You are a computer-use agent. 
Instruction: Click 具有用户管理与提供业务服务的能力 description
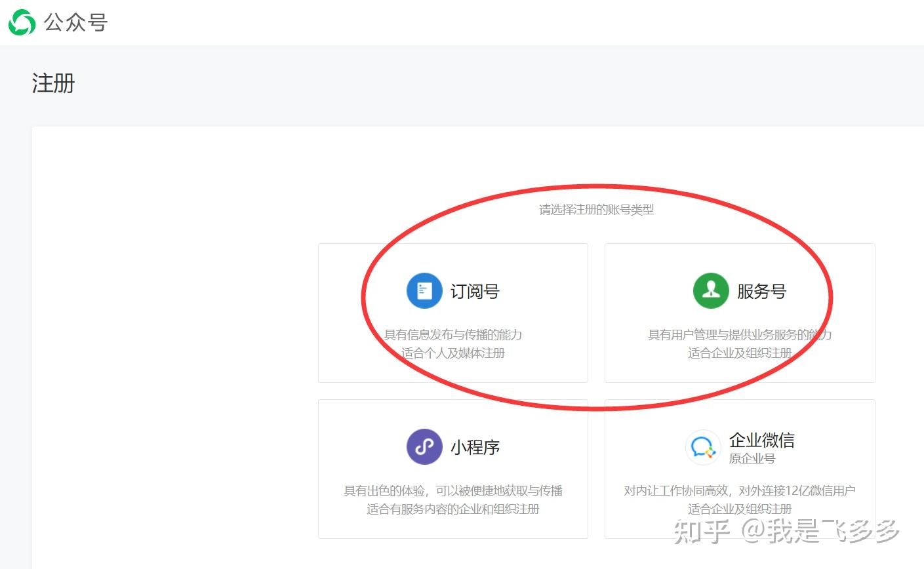(740, 334)
